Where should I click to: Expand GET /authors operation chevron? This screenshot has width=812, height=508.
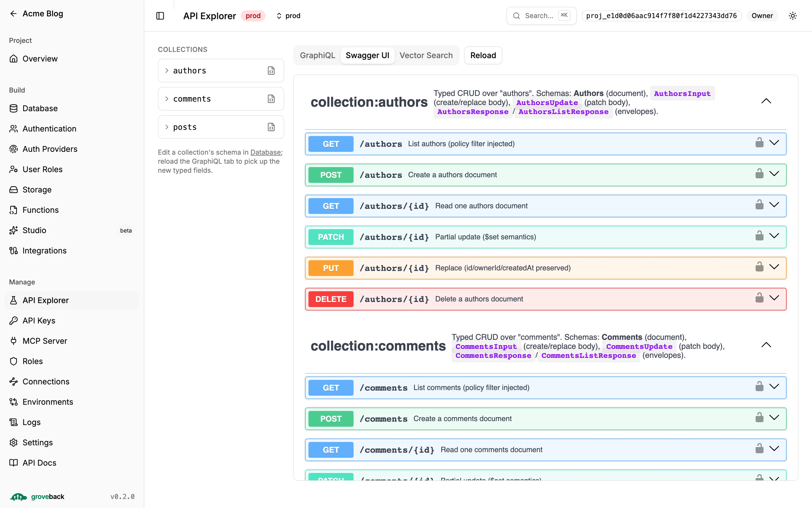[774, 143]
